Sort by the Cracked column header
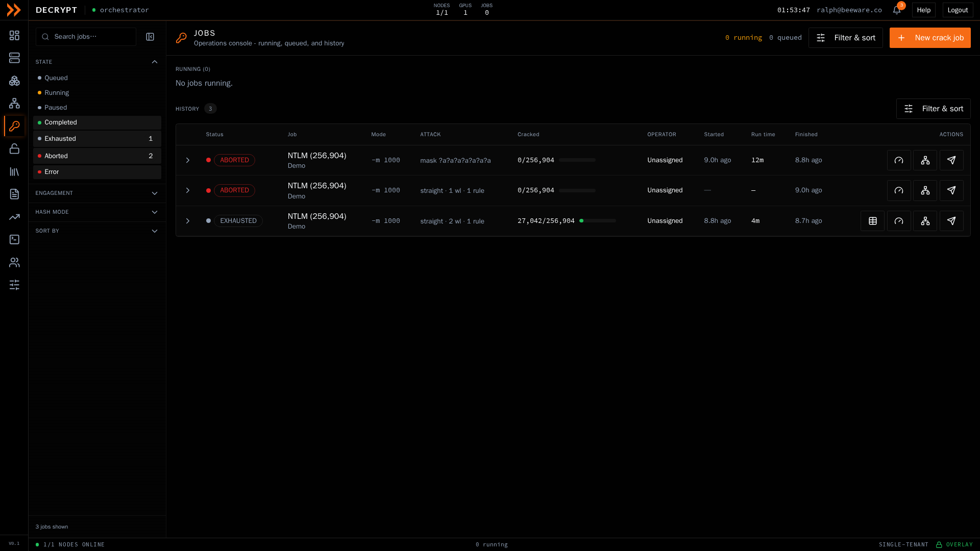The image size is (980, 551). 528,135
